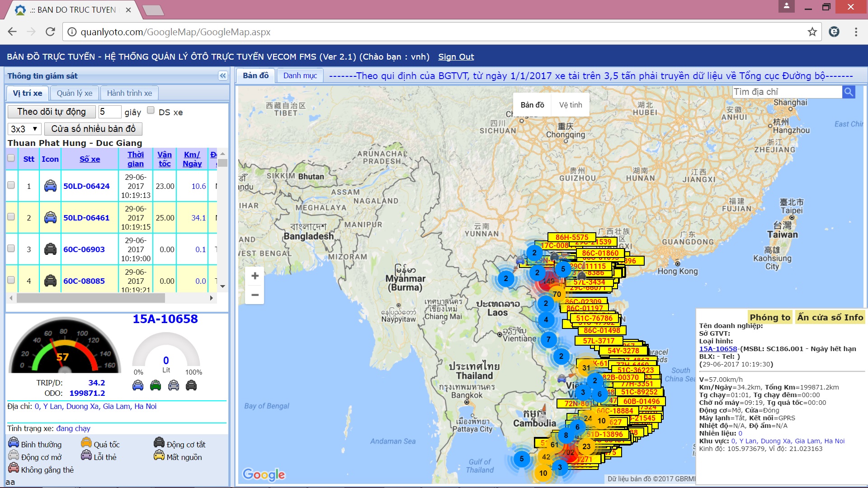Image resolution: width=868 pixels, height=488 pixels.
Task: Check the box for row 2 50LD-06461
Action: pos(11,217)
